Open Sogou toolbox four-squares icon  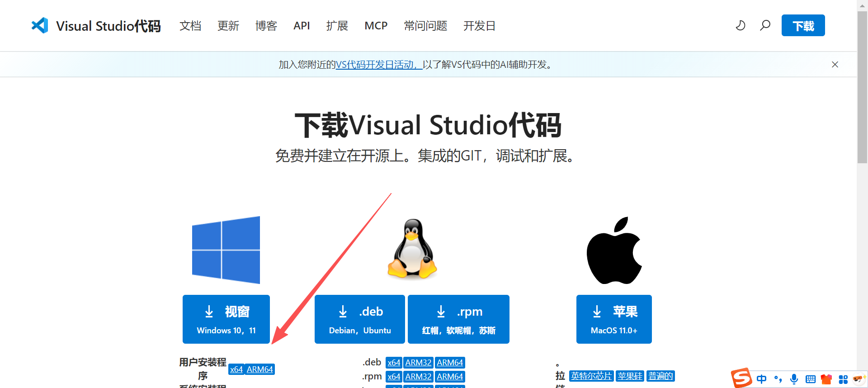tap(843, 379)
